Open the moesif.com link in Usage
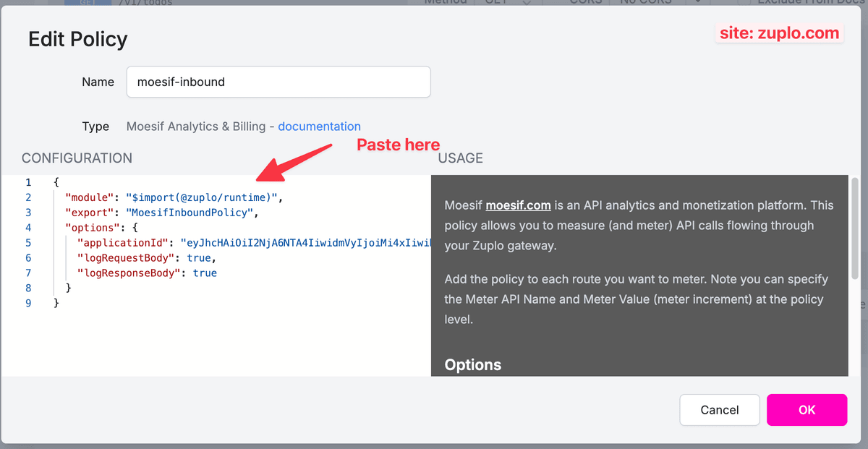868x449 pixels. pyautogui.click(x=518, y=205)
